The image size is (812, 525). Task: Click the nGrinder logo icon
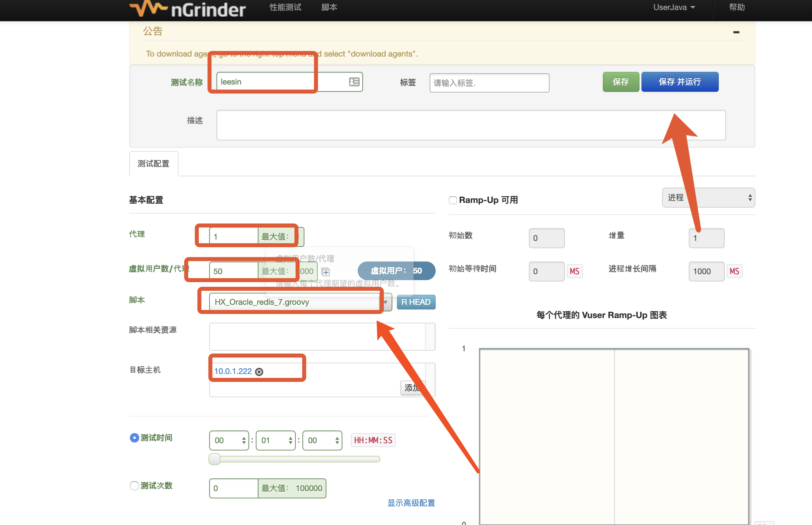[148, 8]
